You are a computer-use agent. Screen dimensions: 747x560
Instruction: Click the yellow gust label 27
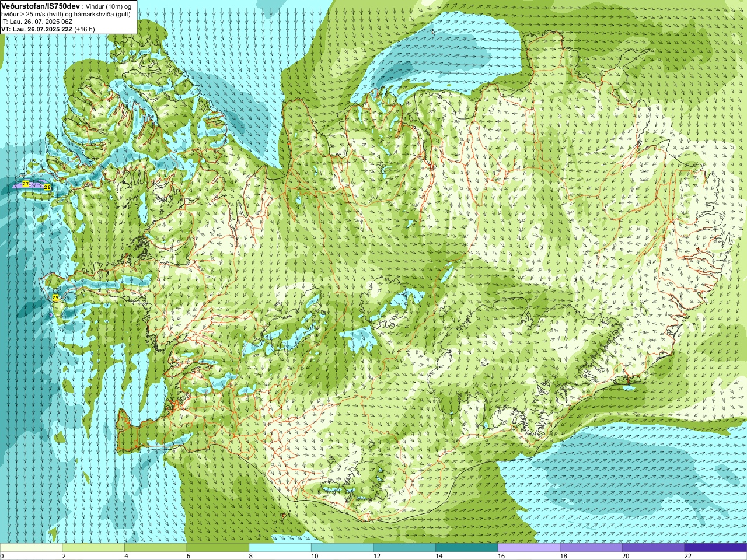pos(25,184)
